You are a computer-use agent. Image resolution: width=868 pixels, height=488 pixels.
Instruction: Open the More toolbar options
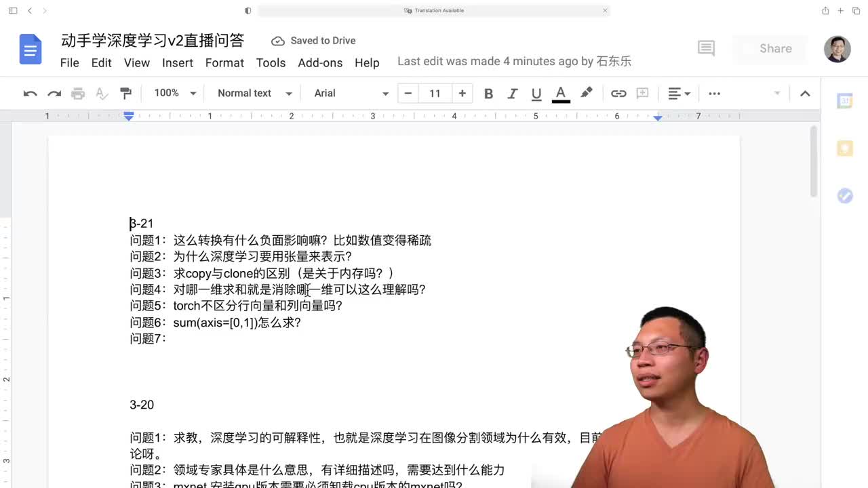click(x=714, y=94)
